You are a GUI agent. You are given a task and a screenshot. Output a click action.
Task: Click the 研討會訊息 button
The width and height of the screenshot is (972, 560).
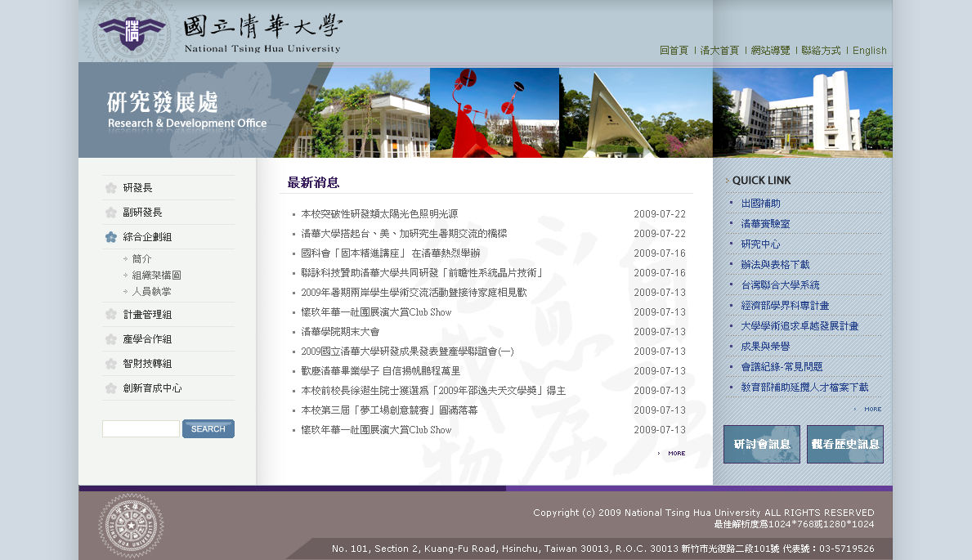tap(762, 444)
